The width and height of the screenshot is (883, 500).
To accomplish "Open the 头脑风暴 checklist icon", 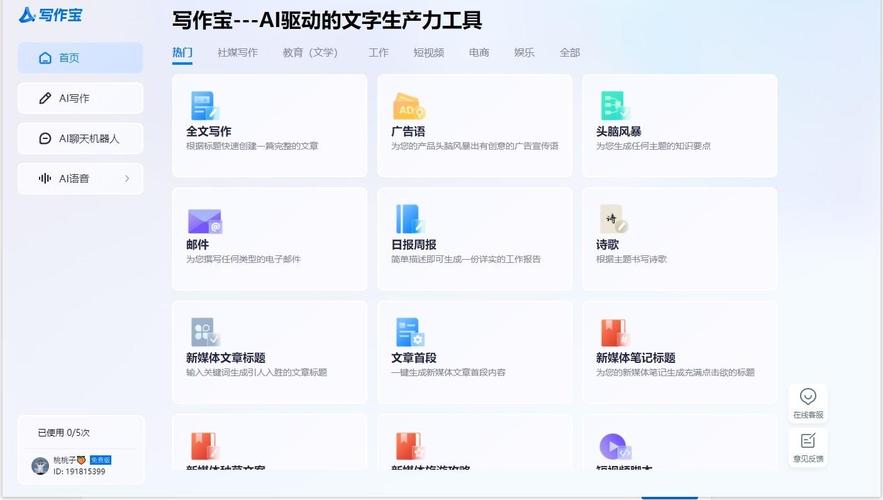I will pyautogui.click(x=613, y=106).
